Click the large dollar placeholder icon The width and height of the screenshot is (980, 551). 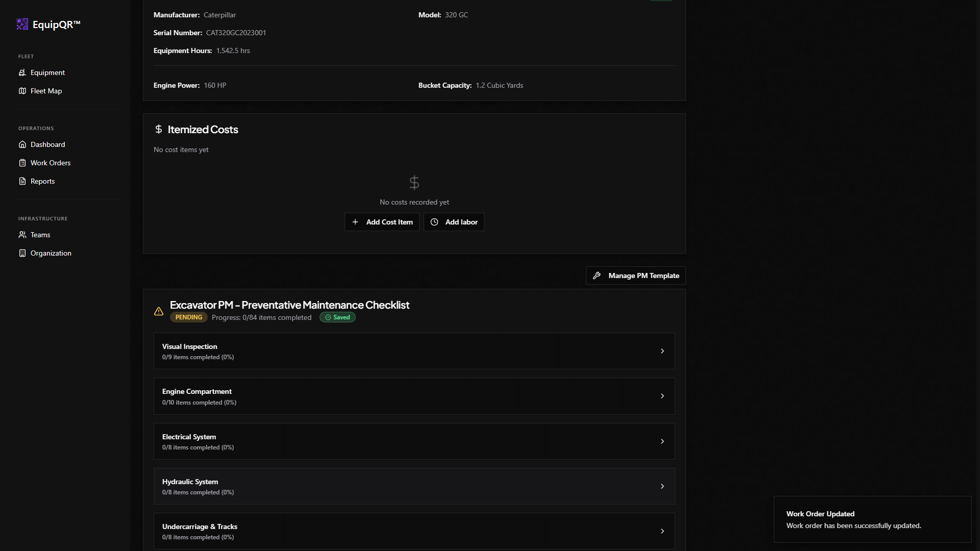pyautogui.click(x=414, y=183)
